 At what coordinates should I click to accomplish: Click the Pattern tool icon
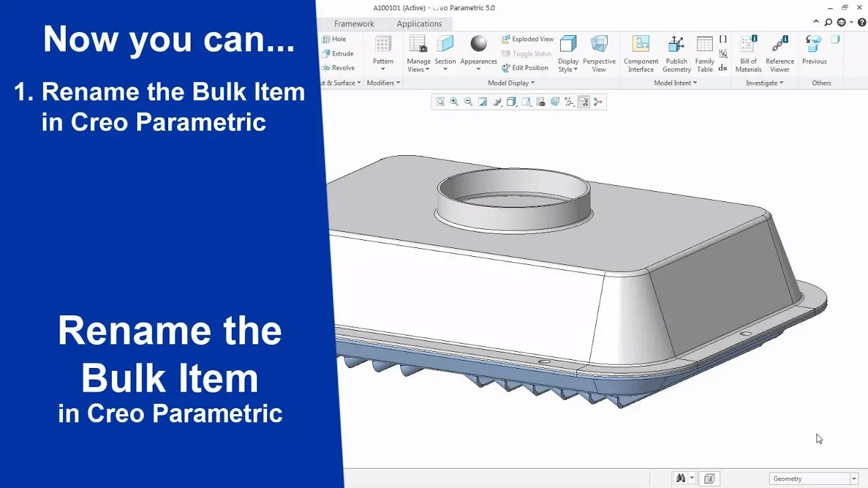(383, 45)
